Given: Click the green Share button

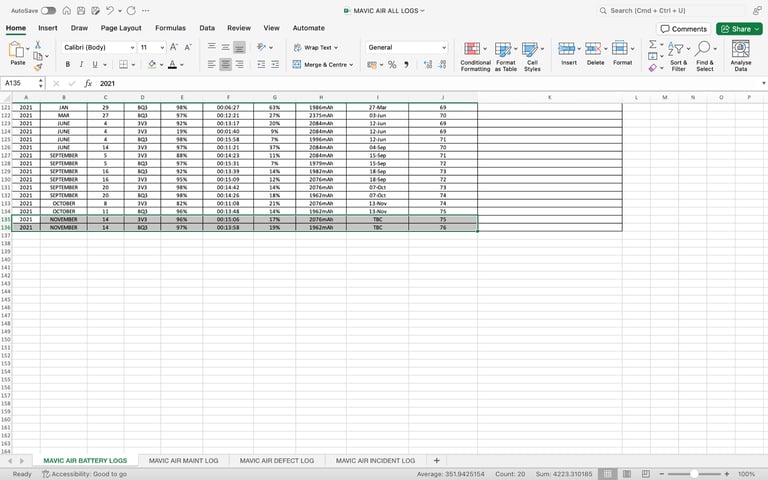Looking at the screenshot, I should point(739,29).
